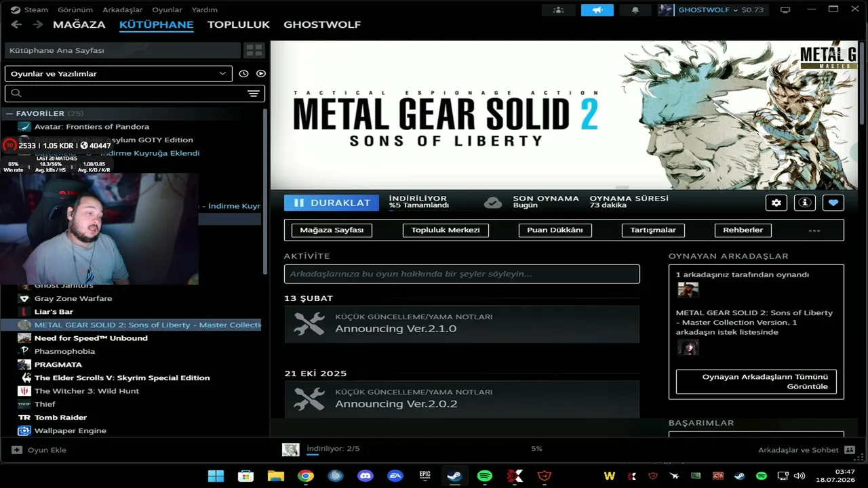Open File Explorer from the taskbar
Image resolution: width=868 pixels, height=488 pixels.
click(276, 476)
